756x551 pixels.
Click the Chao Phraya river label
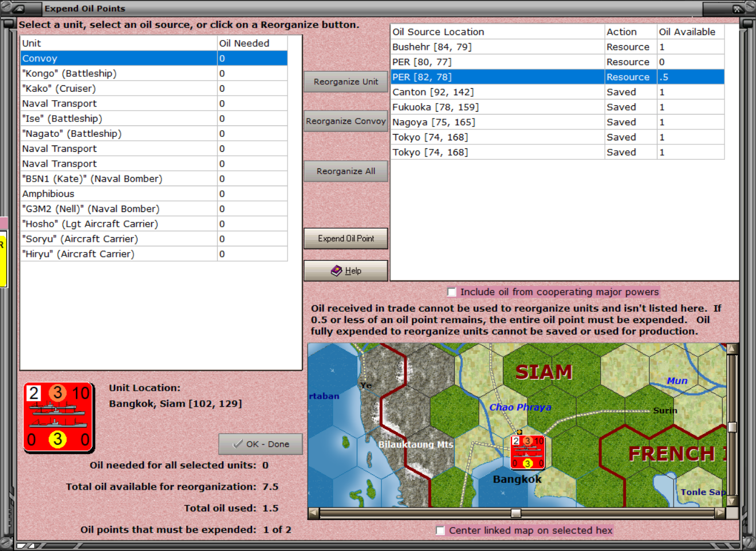(520, 407)
